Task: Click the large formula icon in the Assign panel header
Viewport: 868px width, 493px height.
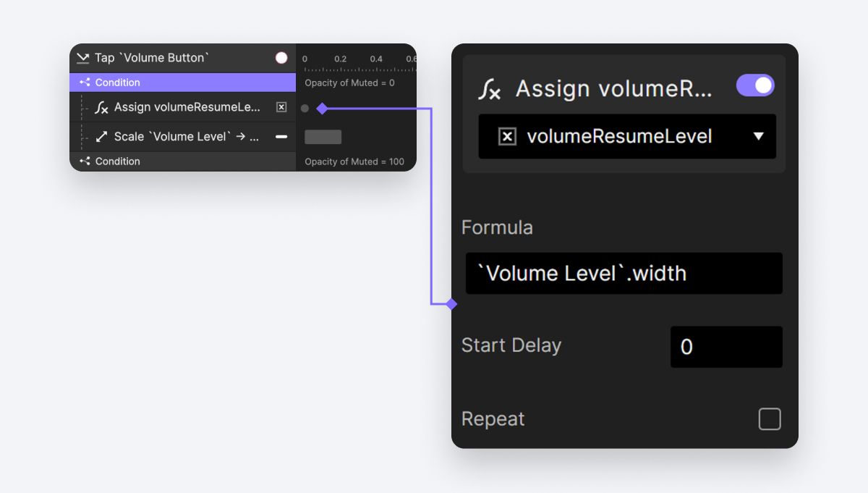Action: point(490,90)
